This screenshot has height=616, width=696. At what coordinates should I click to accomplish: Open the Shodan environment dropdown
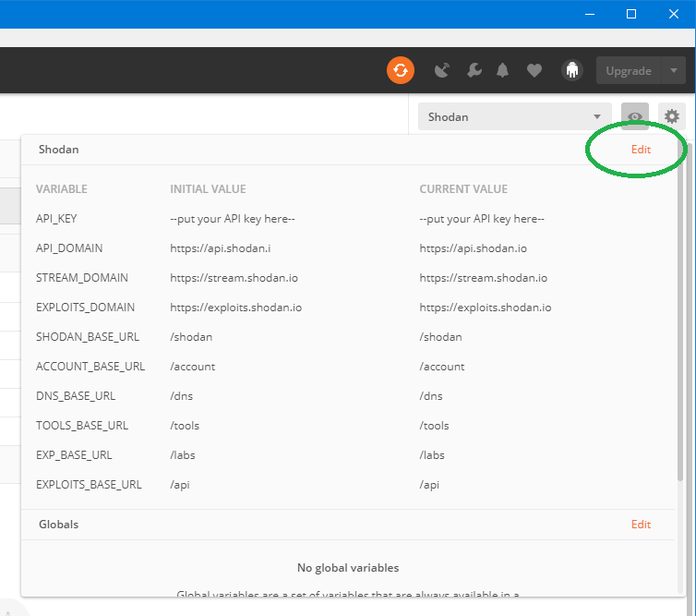[514, 116]
